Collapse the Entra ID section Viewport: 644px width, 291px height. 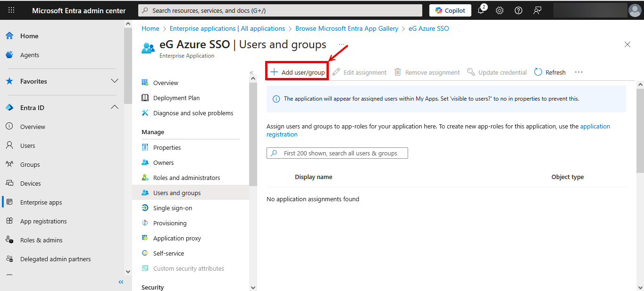tap(114, 108)
